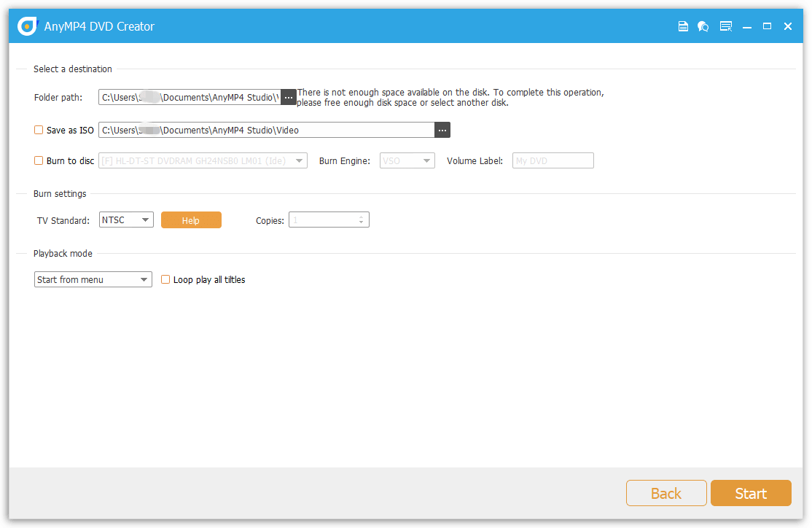812x528 pixels.
Task: Click the Back button
Action: click(666, 493)
